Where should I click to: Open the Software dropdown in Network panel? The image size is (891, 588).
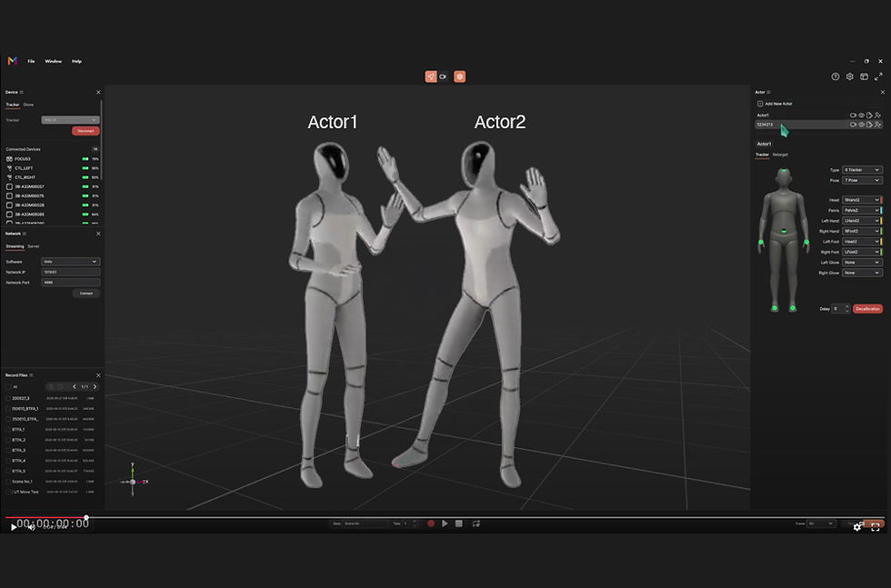click(x=71, y=262)
